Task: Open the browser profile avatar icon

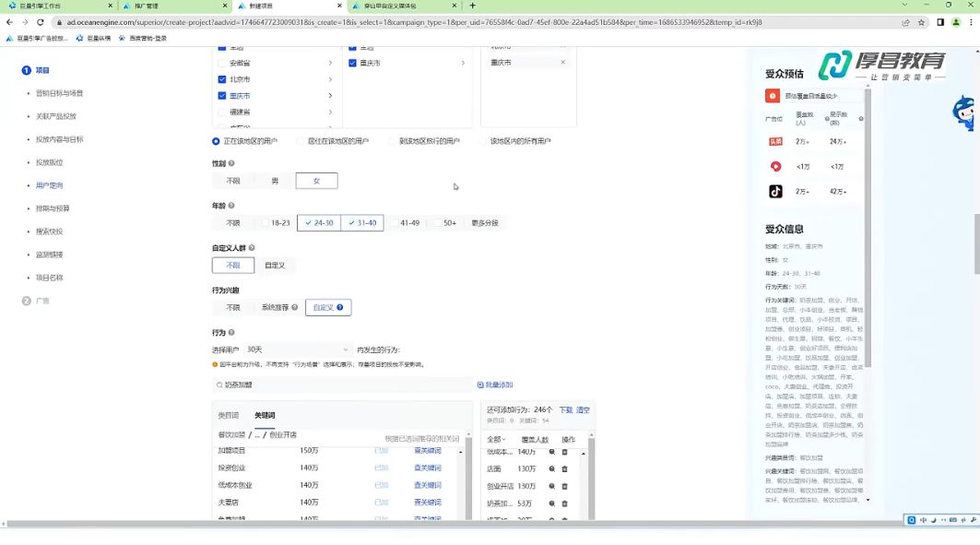Action: tap(956, 22)
